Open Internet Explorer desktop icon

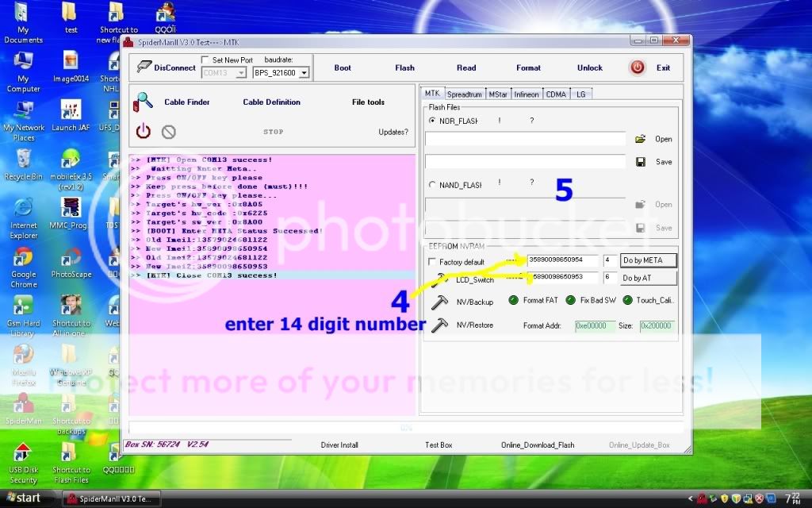pos(23,218)
